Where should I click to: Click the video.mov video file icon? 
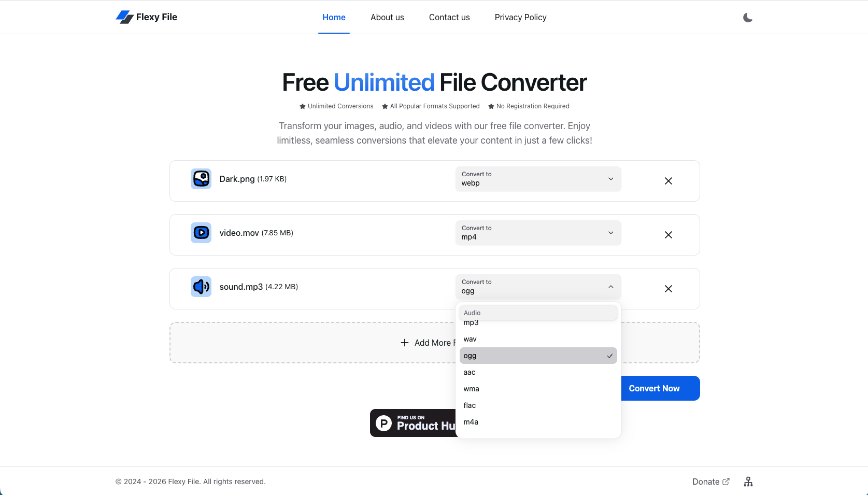tap(201, 233)
